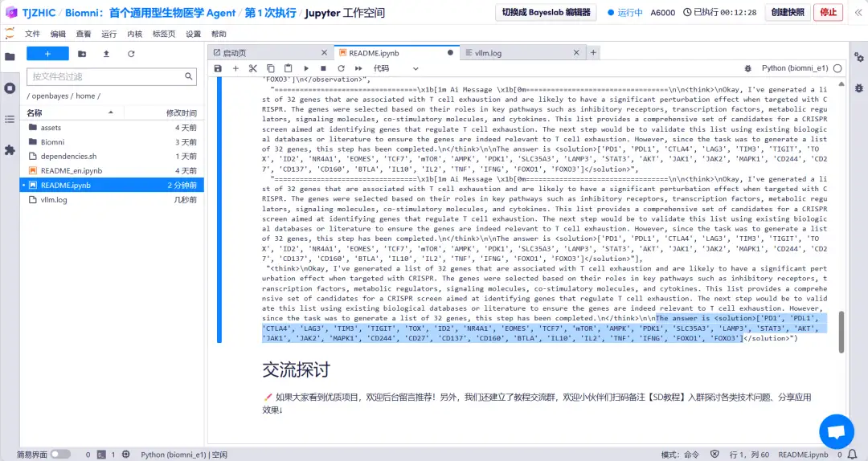Click the Python (biomni_e1) kernel name
This screenshot has height=461, width=868.
[794, 68]
